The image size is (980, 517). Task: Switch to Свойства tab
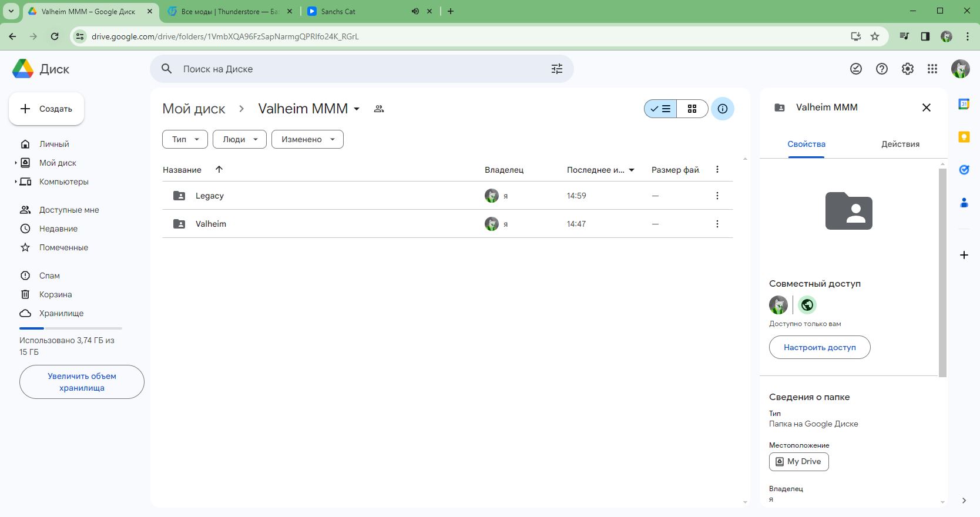click(806, 144)
